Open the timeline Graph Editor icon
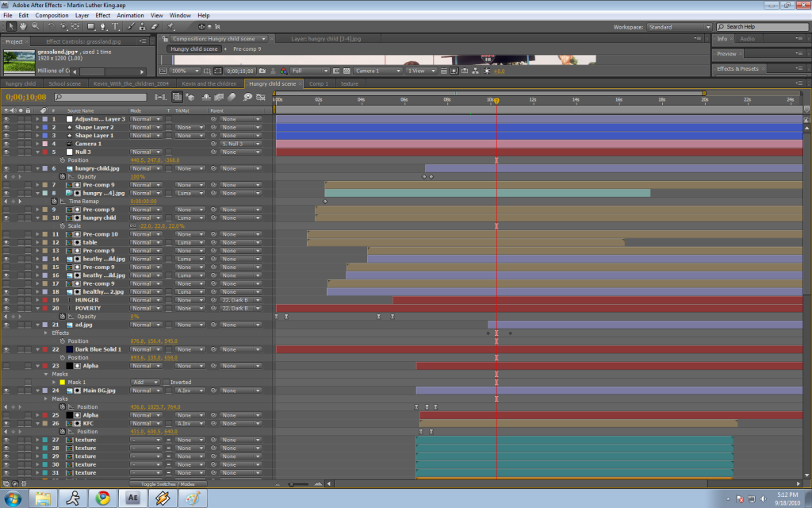812x508 pixels. (x=260, y=97)
